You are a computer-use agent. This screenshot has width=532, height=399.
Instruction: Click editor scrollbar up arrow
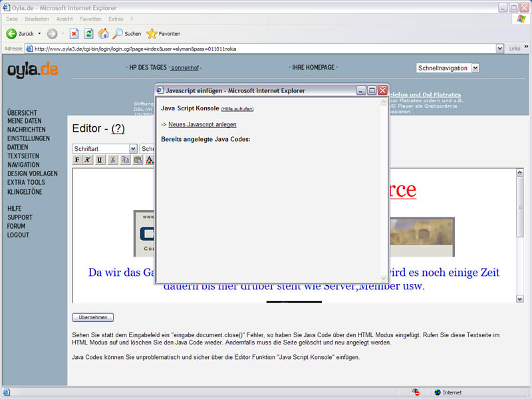[520, 172]
